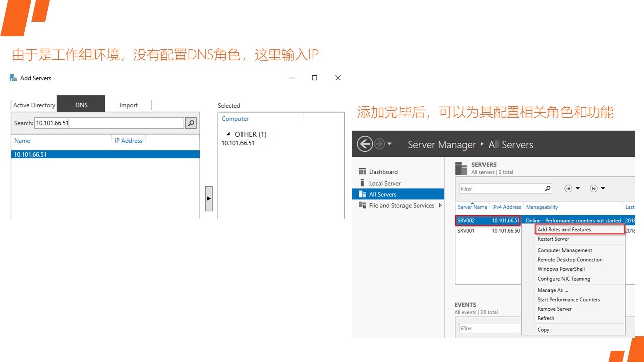Choose Copy from context menu
Image resolution: width=644 pixels, height=362 pixels.
(x=543, y=330)
